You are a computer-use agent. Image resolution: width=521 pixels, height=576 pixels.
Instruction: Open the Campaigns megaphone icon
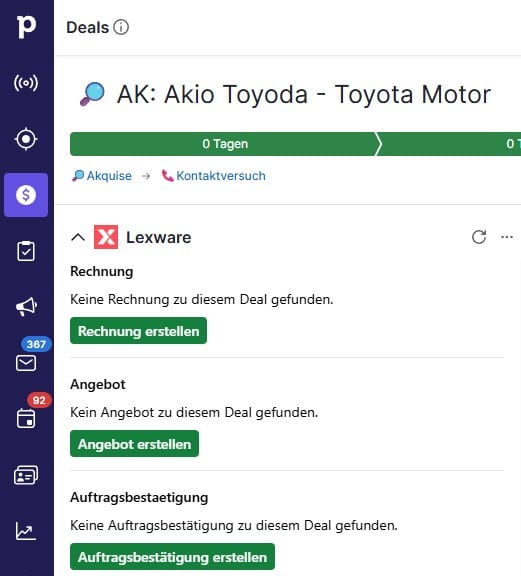click(x=26, y=307)
